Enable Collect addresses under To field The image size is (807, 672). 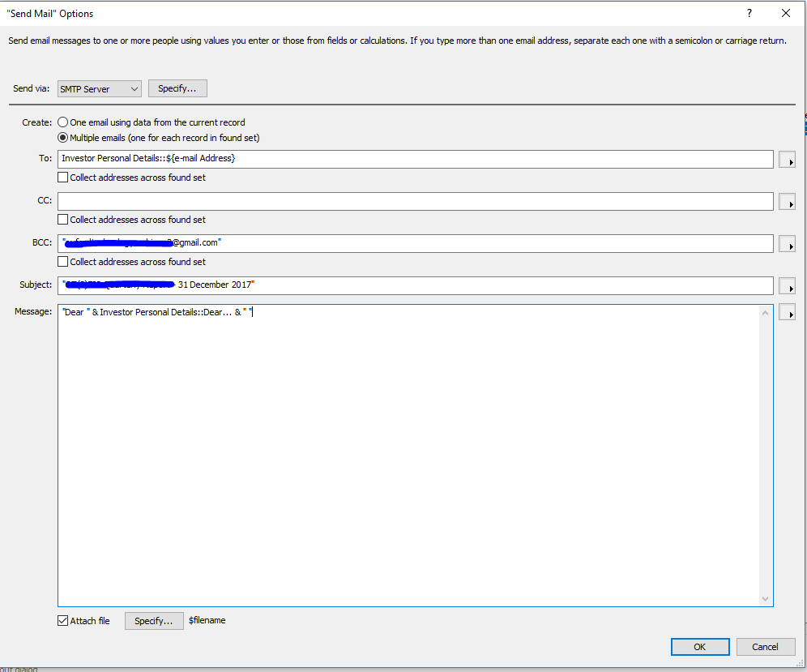pyautogui.click(x=62, y=178)
